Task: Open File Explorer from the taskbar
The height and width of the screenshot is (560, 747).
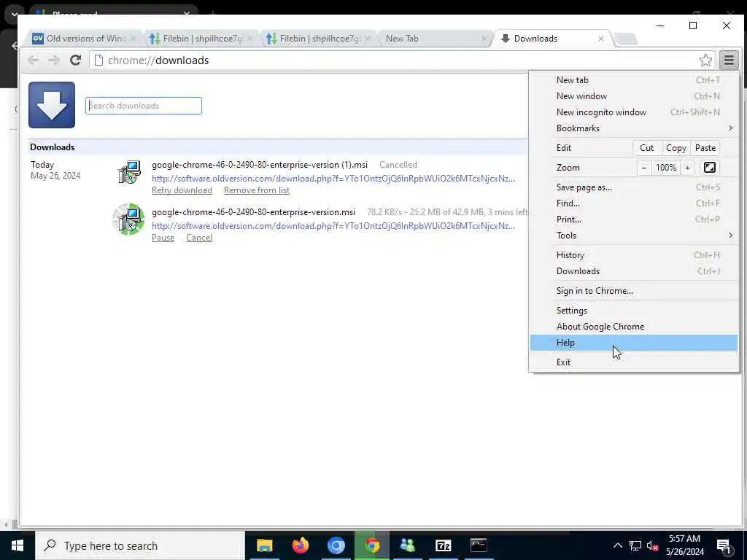Action: coord(264,545)
